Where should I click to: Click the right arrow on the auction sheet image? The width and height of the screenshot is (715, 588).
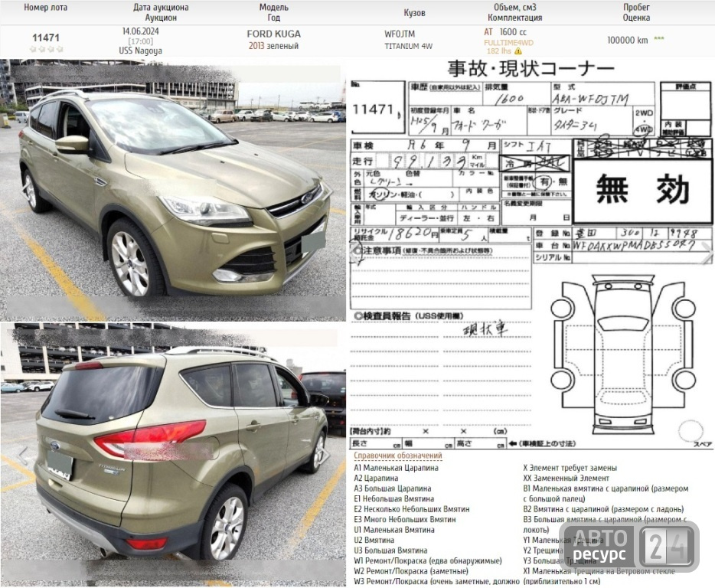point(707,252)
